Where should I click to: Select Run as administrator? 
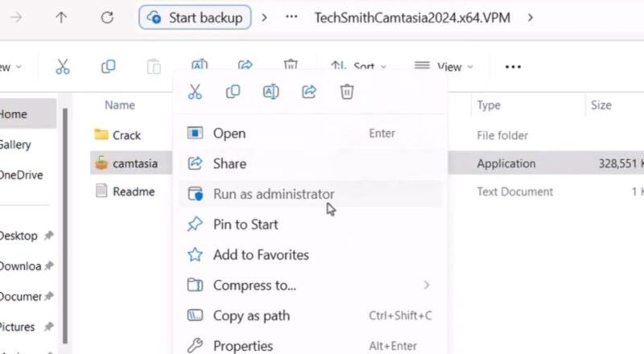pos(273,194)
